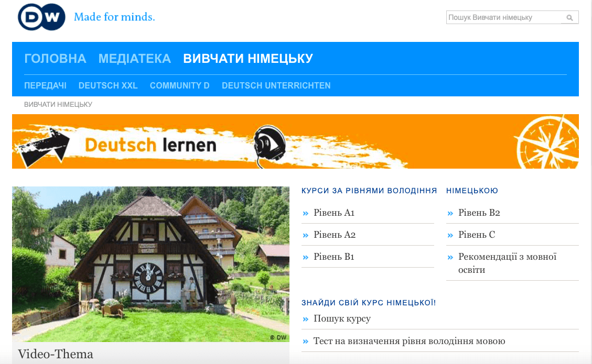The height and width of the screenshot is (364, 592).
Task: Open the Передачі submenu
Action: click(x=45, y=85)
